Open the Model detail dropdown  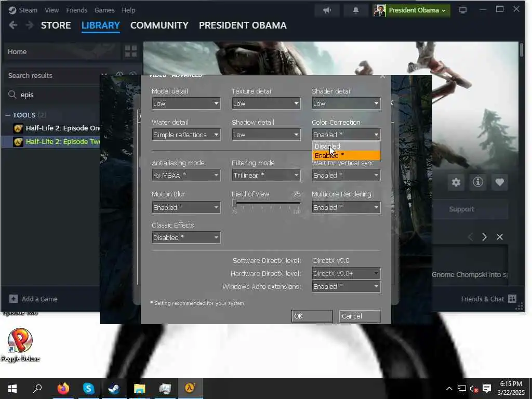click(187, 103)
